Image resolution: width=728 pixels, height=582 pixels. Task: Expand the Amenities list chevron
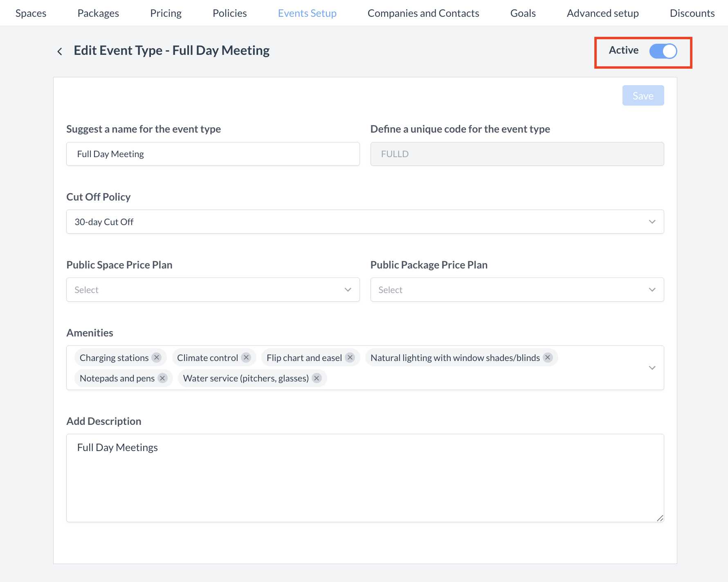pos(652,368)
